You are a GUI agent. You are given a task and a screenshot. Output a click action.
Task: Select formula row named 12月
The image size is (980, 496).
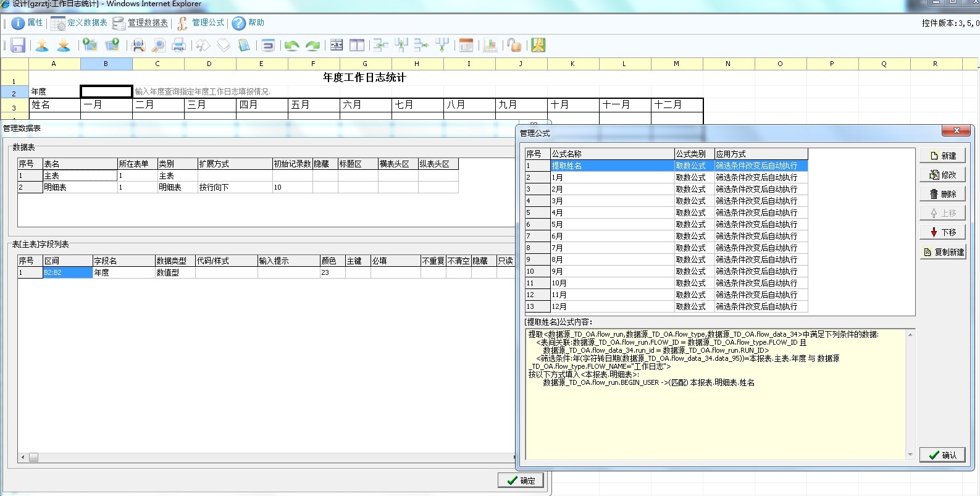(666, 306)
